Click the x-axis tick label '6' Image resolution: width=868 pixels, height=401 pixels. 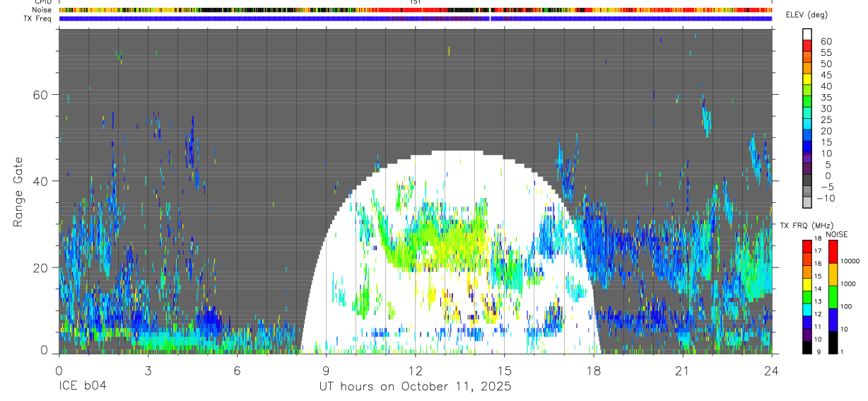237,371
